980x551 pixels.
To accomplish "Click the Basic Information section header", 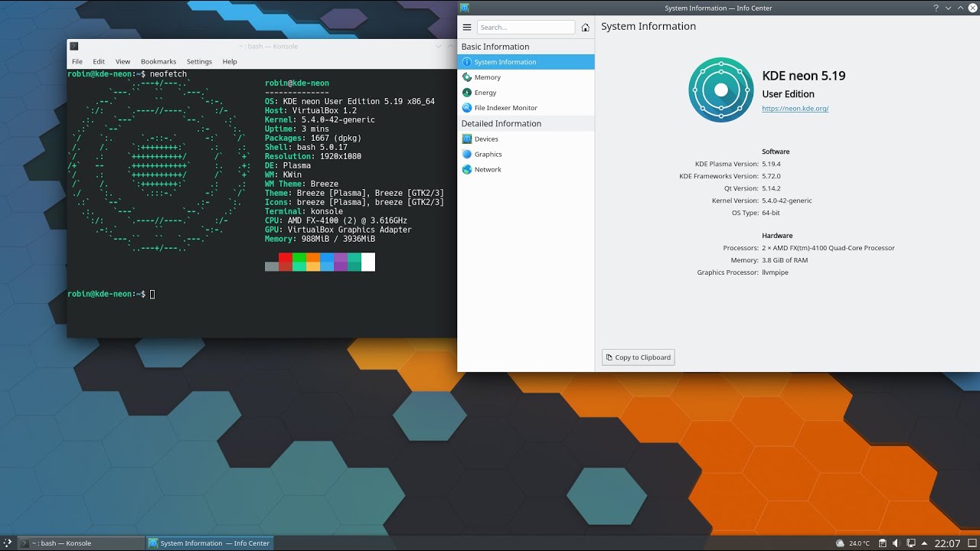I will pos(495,47).
